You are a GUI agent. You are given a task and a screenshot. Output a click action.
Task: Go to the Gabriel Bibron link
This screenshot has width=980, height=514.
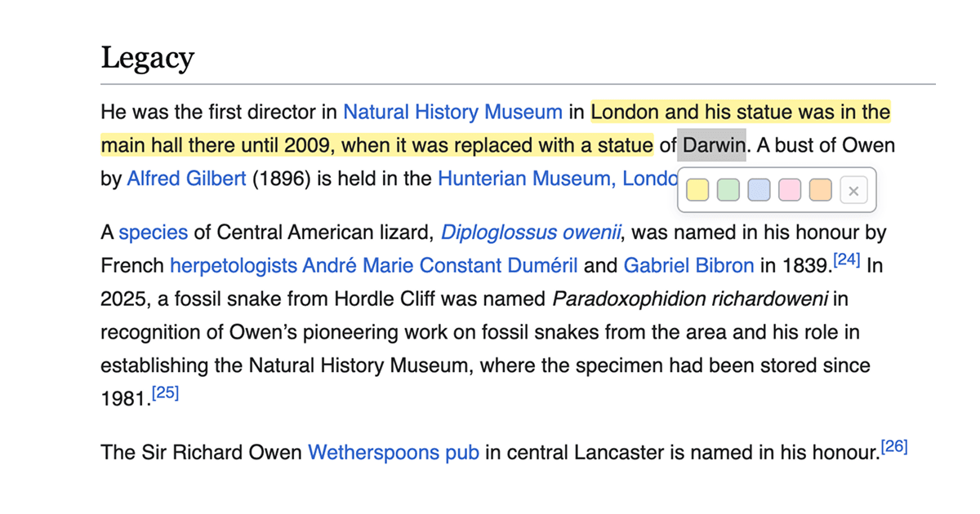[x=688, y=266]
